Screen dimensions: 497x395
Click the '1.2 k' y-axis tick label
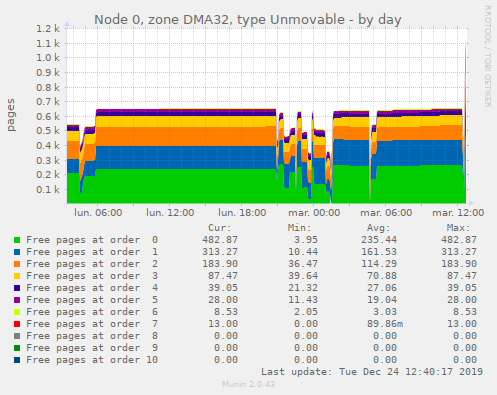48,29
